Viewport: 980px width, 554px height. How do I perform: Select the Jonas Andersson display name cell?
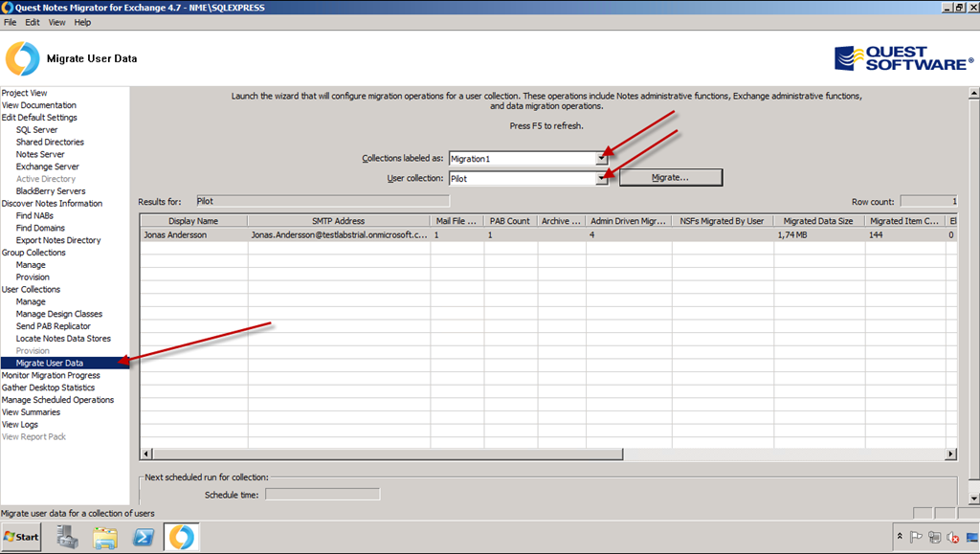coord(193,235)
